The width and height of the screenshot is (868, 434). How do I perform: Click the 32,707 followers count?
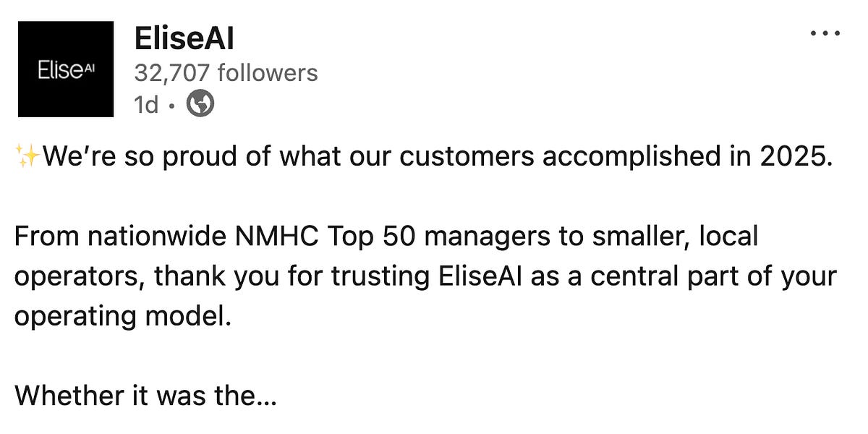pos(226,73)
